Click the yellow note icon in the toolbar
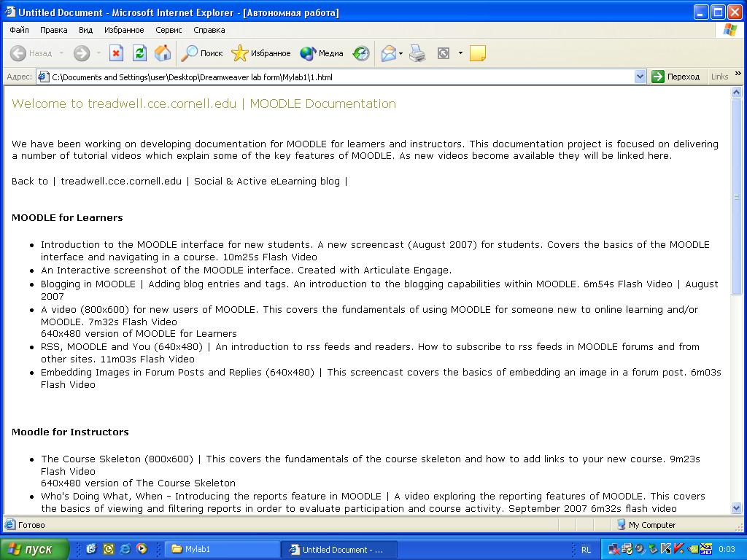Screen dimensions: 747x560 477,53
